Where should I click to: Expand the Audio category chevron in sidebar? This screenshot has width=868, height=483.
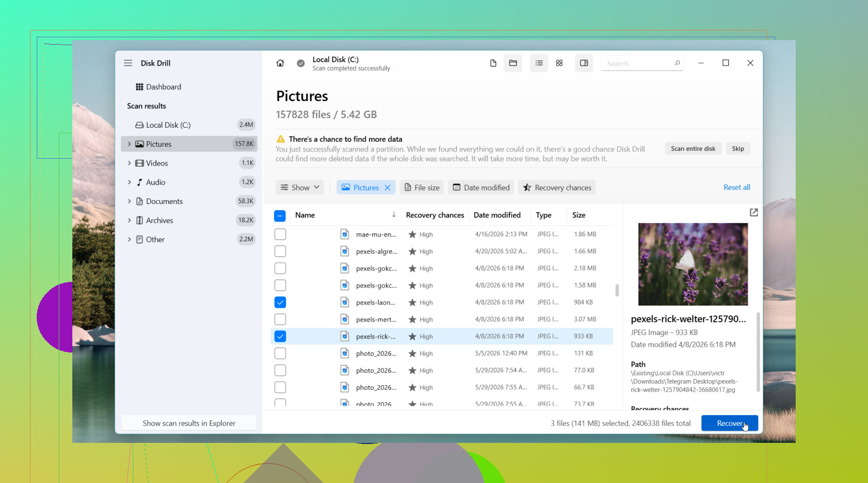[x=129, y=182]
